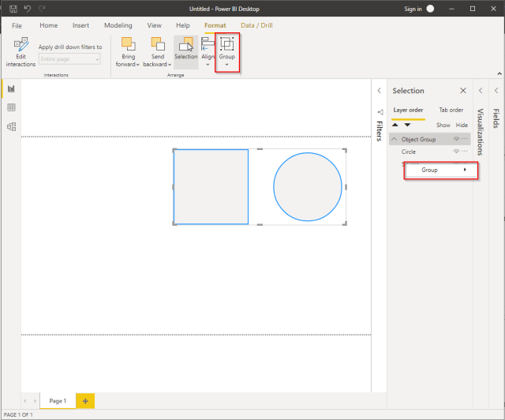
Task: Open the Modeling ribbon tab
Action: (118, 25)
